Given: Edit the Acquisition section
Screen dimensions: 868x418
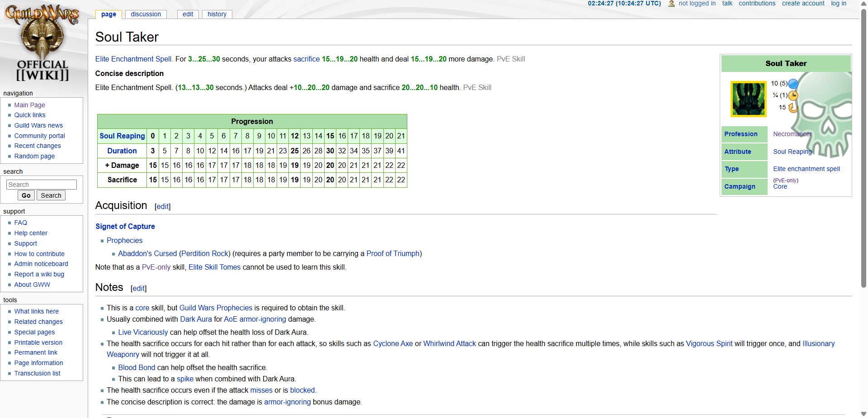Looking at the screenshot, I should (163, 206).
